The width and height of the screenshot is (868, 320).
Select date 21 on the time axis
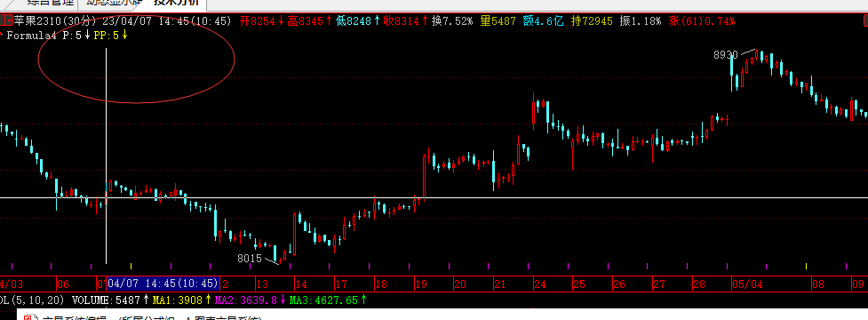tap(500, 284)
